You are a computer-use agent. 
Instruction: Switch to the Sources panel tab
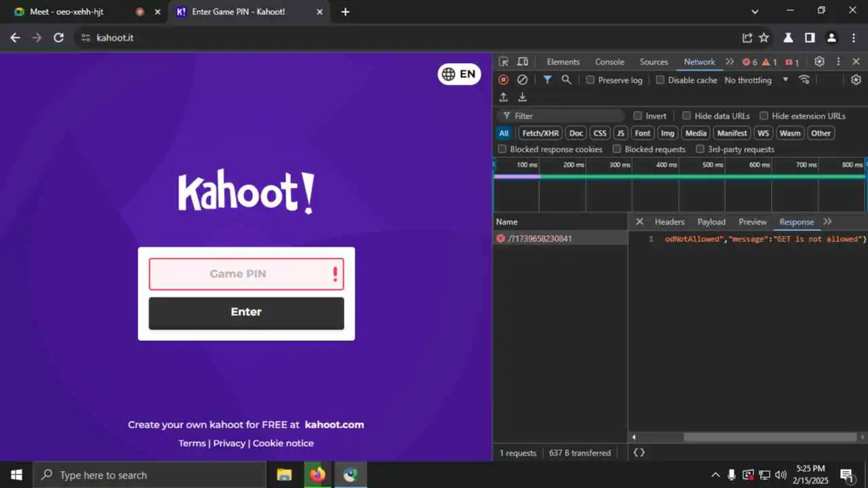point(654,62)
